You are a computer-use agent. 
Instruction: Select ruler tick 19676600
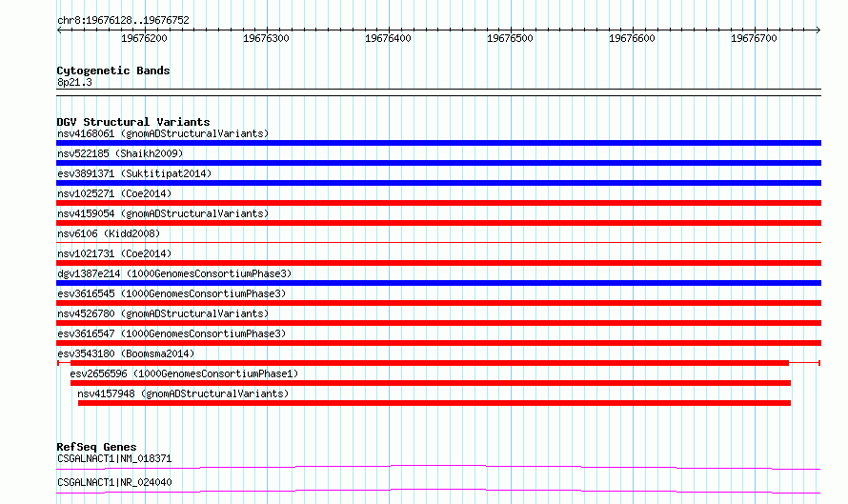[x=633, y=38]
